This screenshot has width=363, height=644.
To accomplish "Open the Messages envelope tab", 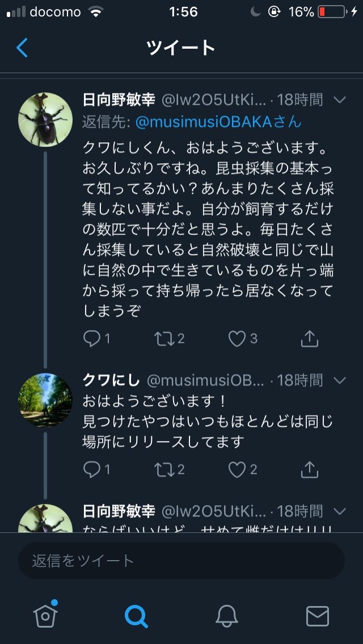I will [317, 615].
